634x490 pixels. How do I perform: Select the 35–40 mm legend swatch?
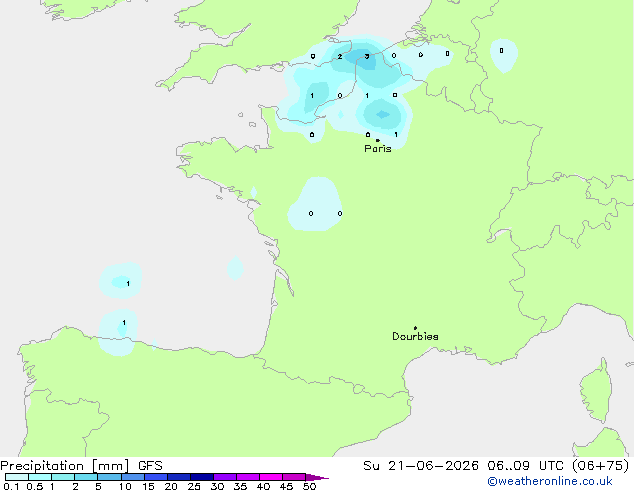pyautogui.click(x=247, y=477)
